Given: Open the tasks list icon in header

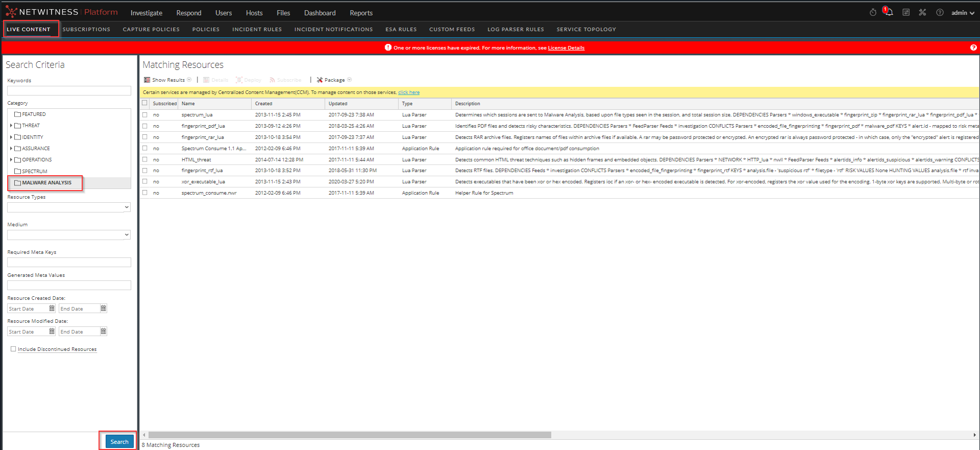Looking at the screenshot, I should pyautogui.click(x=906, y=12).
